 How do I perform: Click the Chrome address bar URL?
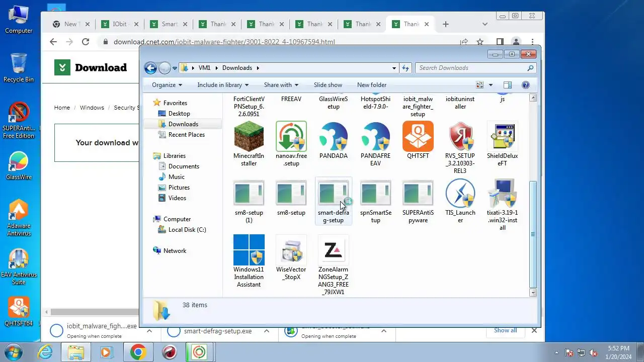coord(224,42)
